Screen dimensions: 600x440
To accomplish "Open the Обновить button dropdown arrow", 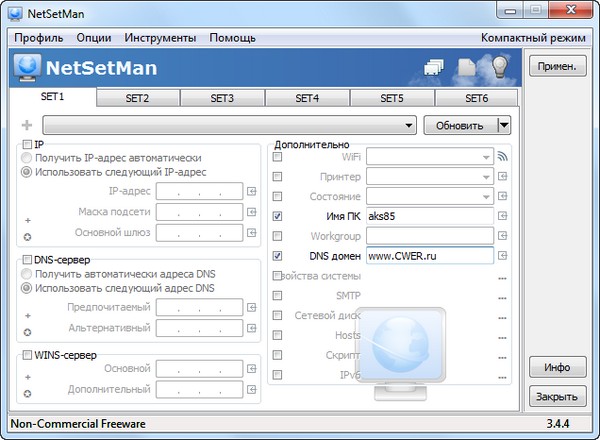I will click(x=504, y=125).
